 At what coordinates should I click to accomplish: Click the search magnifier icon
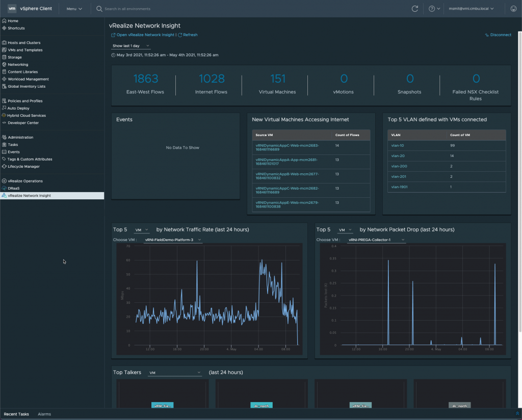coord(99,9)
